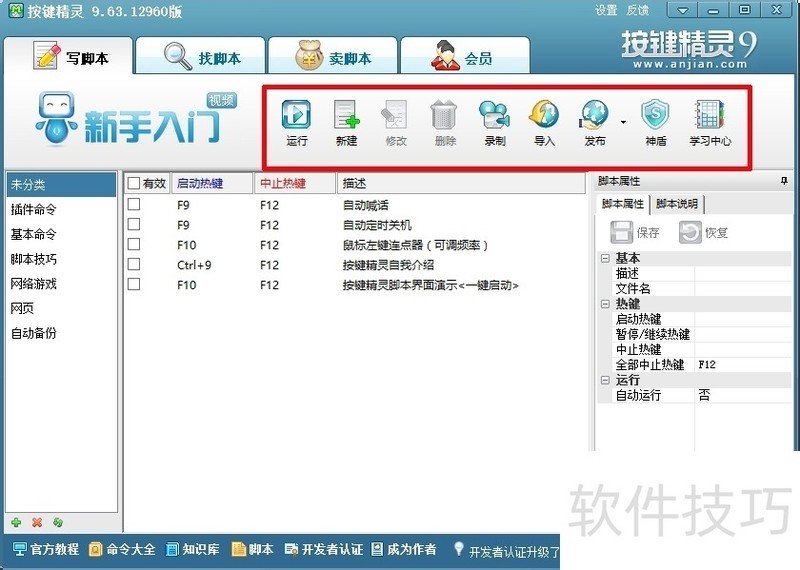Screen dimensions: 800x570
Task: Select the 网络游戏 category
Action: [x=61, y=283]
